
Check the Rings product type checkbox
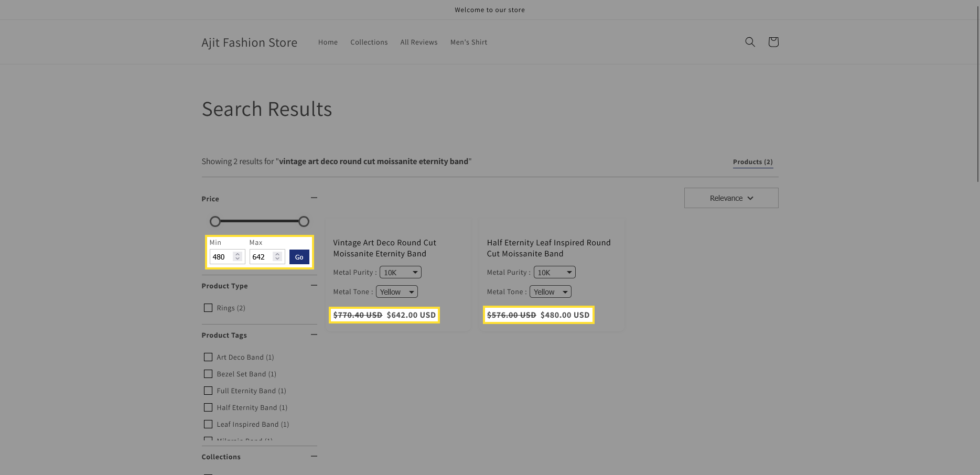click(x=208, y=308)
